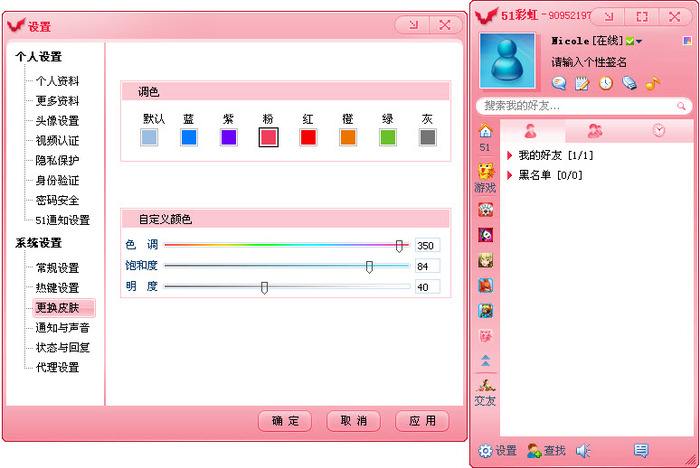Switch to the groups tab with two people icon
The width and height of the screenshot is (700, 468).
(x=595, y=131)
